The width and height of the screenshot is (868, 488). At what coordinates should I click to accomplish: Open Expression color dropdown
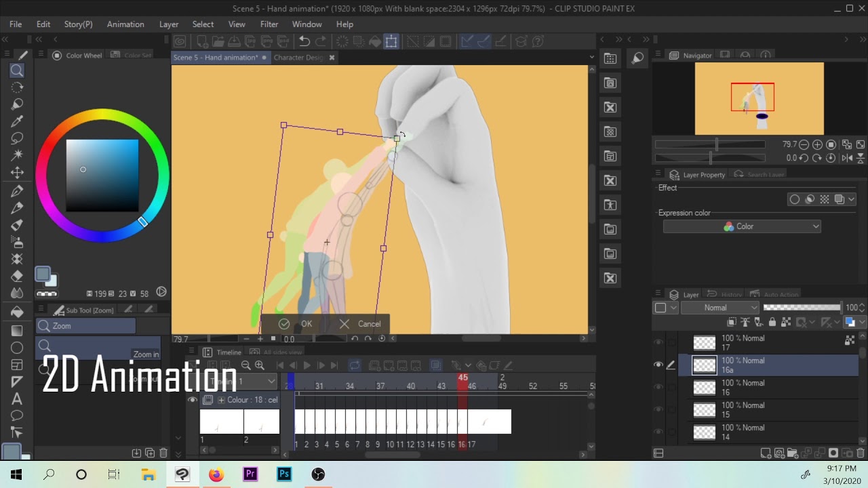(742, 226)
